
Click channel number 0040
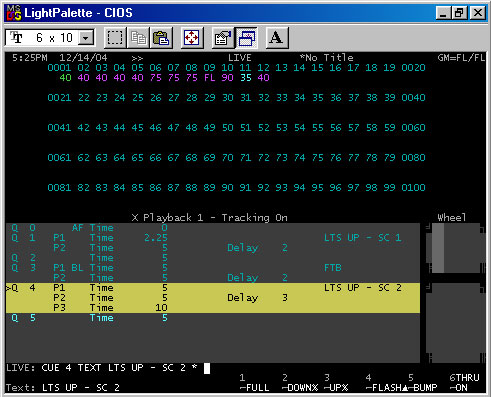point(413,98)
